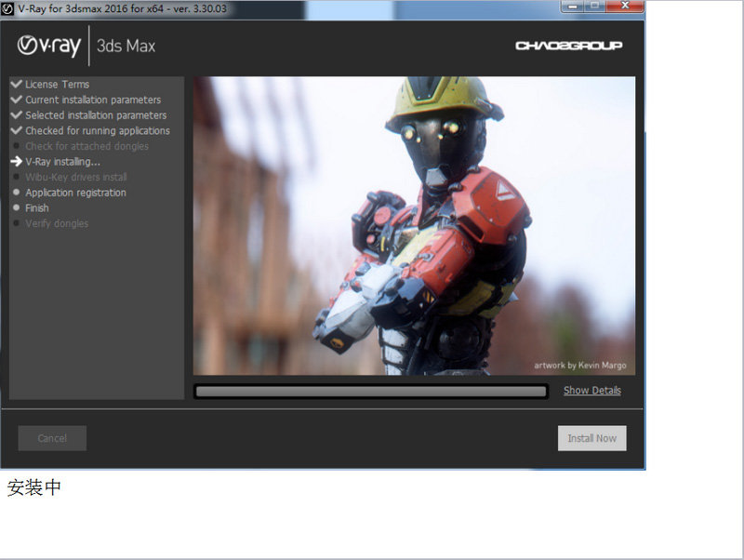Click the robot artwork image

tap(414, 226)
